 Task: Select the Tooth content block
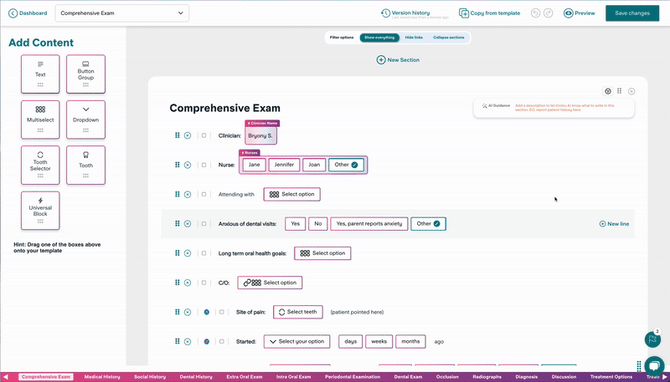86,165
